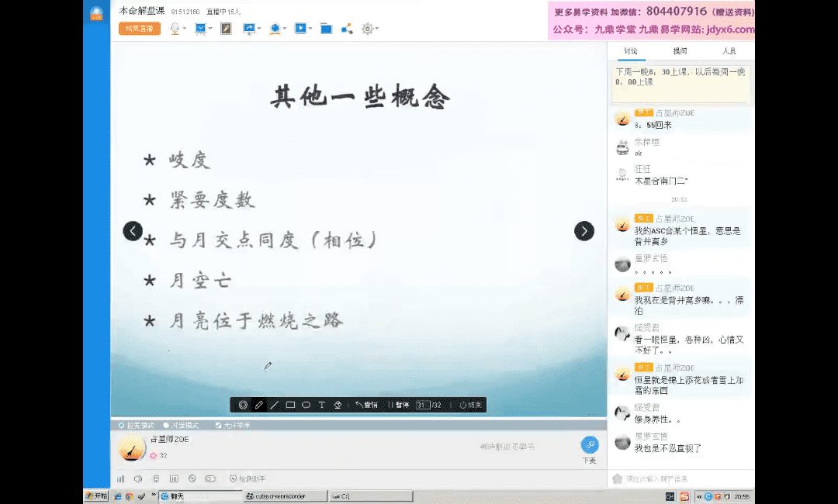
Task: Select the text annotation tool
Action: coord(321,405)
